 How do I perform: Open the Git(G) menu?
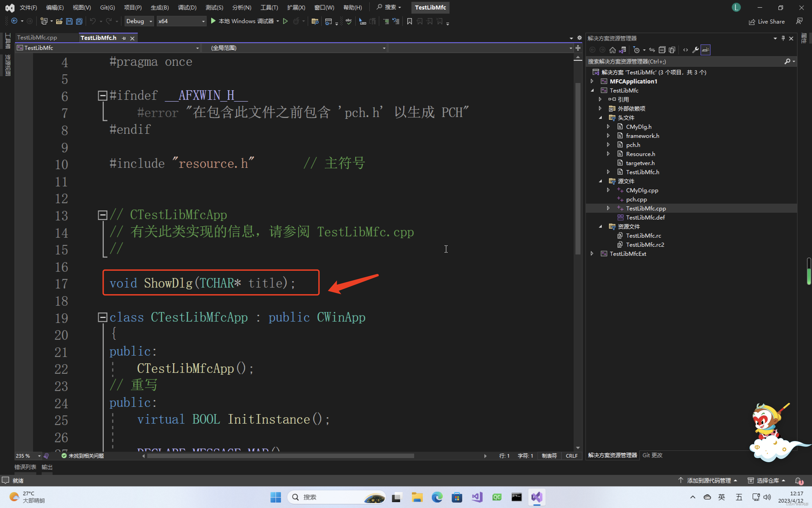(x=107, y=7)
